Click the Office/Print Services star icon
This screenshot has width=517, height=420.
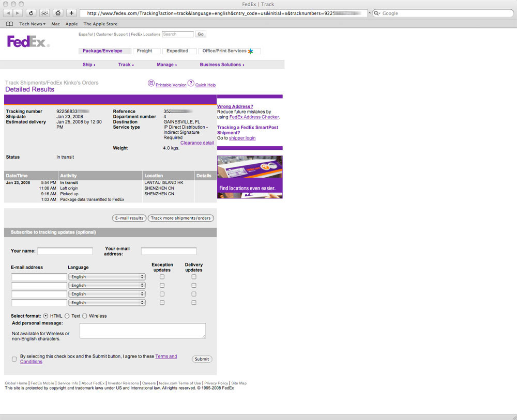click(x=251, y=51)
